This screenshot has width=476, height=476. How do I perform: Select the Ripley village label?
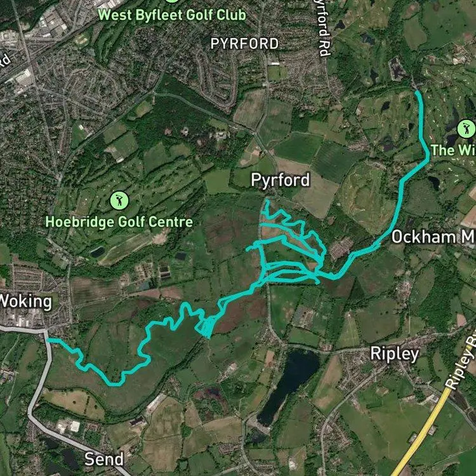click(394, 354)
